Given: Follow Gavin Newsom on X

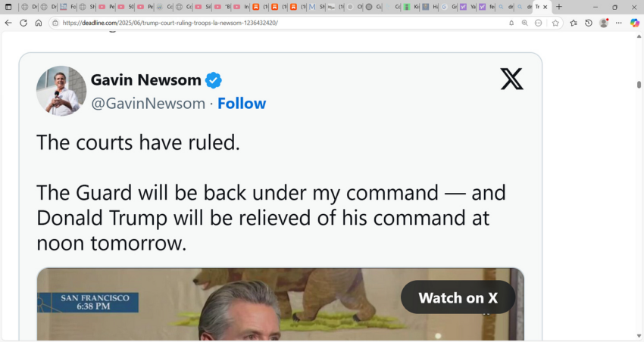Looking at the screenshot, I should (242, 104).
